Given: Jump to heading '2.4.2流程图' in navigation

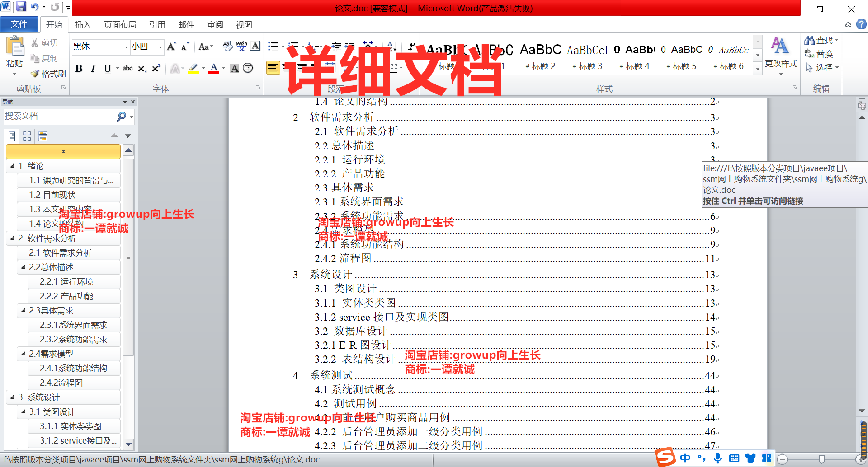Looking at the screenshot, I should point(74,383).
